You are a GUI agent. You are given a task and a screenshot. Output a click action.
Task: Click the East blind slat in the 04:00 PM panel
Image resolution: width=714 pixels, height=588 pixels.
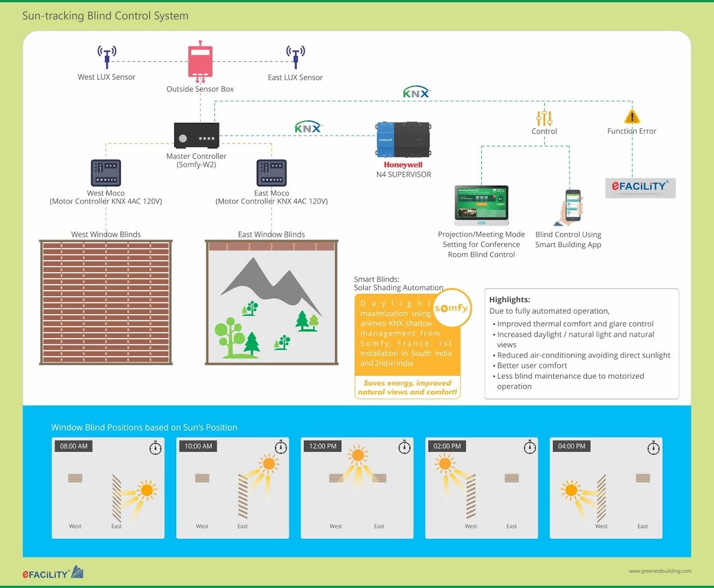643,478
